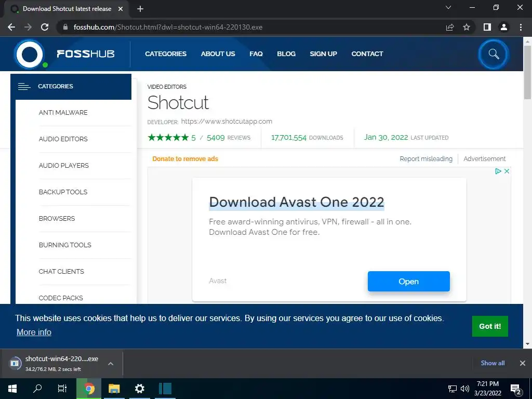Click Report misleading link
Screen dimensions: 532x399
click(x=426, y=159)
